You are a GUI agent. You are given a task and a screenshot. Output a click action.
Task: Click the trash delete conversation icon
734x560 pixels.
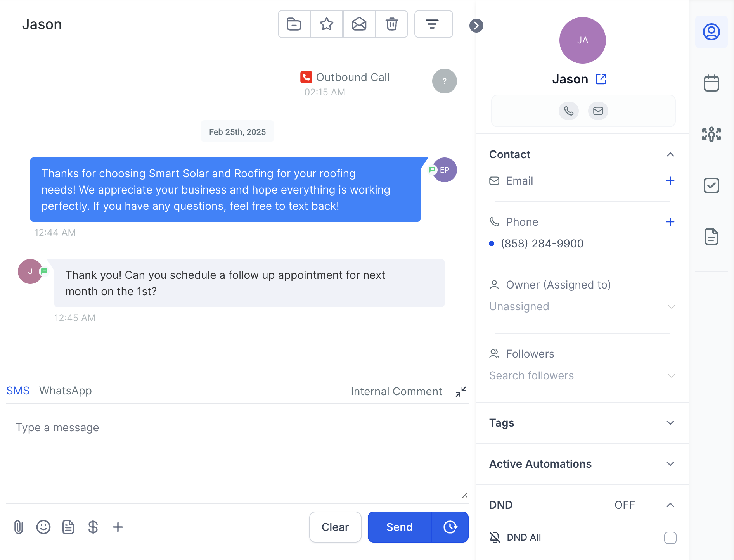click(391, 24)
